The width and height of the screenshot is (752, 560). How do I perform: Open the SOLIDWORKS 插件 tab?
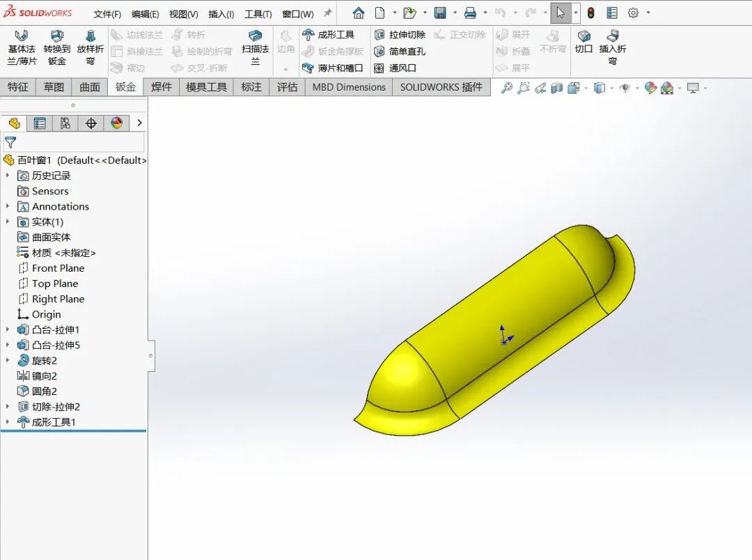click(x=441, y=87)
